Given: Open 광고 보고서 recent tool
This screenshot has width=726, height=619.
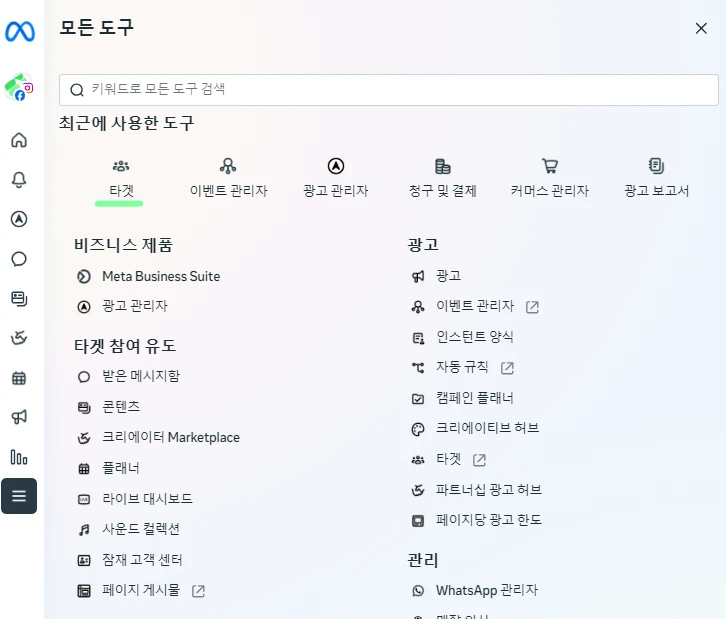Looking at the screenshot, I should [656, 177].
